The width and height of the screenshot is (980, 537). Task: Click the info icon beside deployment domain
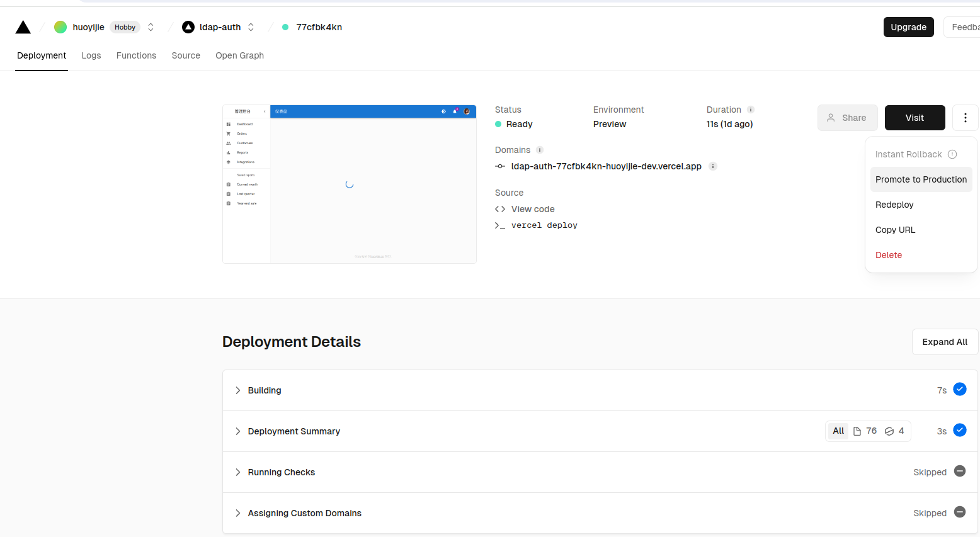(x=713, y=166)
